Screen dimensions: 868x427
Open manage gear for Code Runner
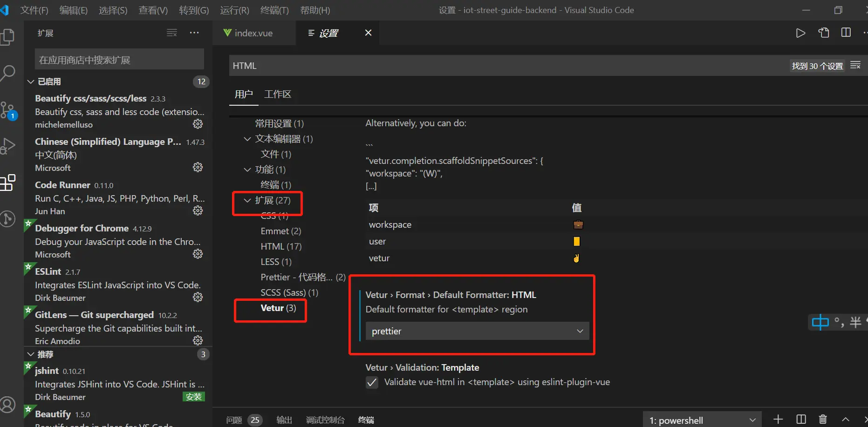[x=198, y=210]
